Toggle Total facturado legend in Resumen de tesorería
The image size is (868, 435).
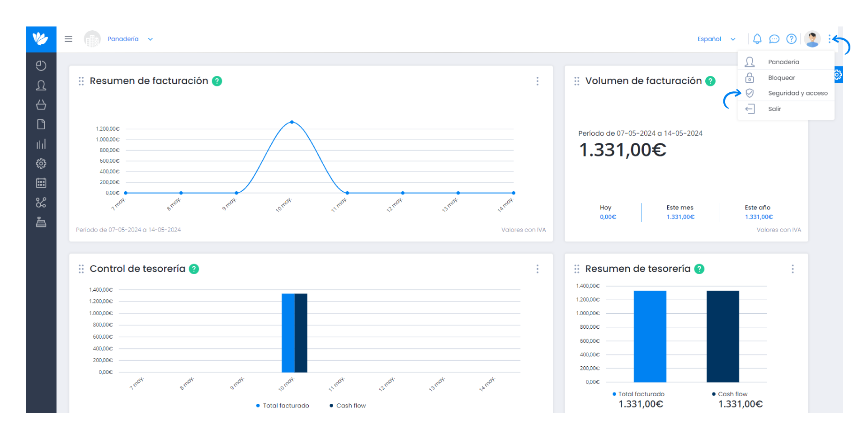pyautogui.click(x=638, y=394)
